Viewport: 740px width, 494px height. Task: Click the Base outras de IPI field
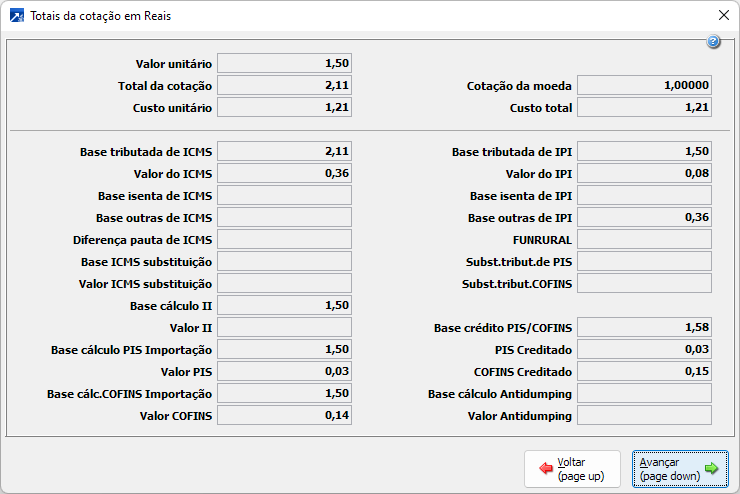(644, 217)
